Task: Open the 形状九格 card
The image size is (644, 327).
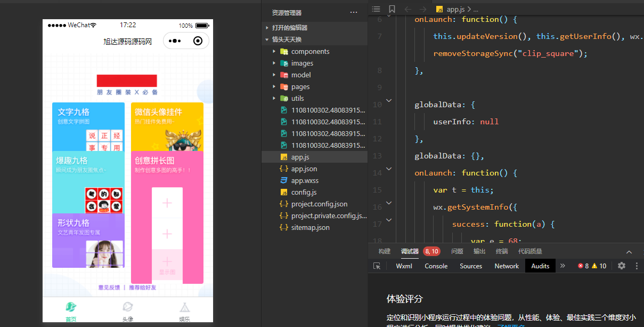Action: [x=88, y=240]
